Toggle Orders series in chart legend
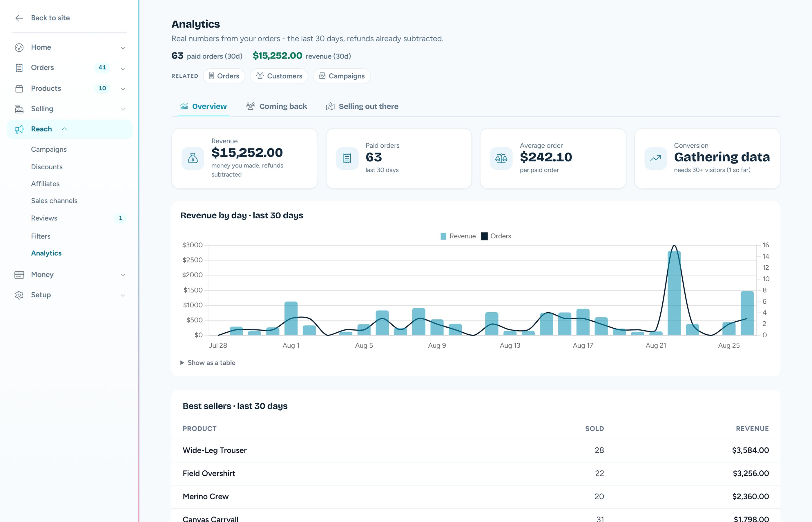This screenshot has height=522, width=812. pyautogui.click(x=496, y=236)
